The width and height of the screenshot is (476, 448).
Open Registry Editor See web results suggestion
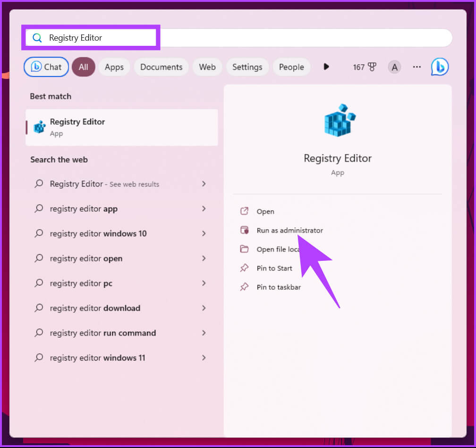click(x=122, y=184)
